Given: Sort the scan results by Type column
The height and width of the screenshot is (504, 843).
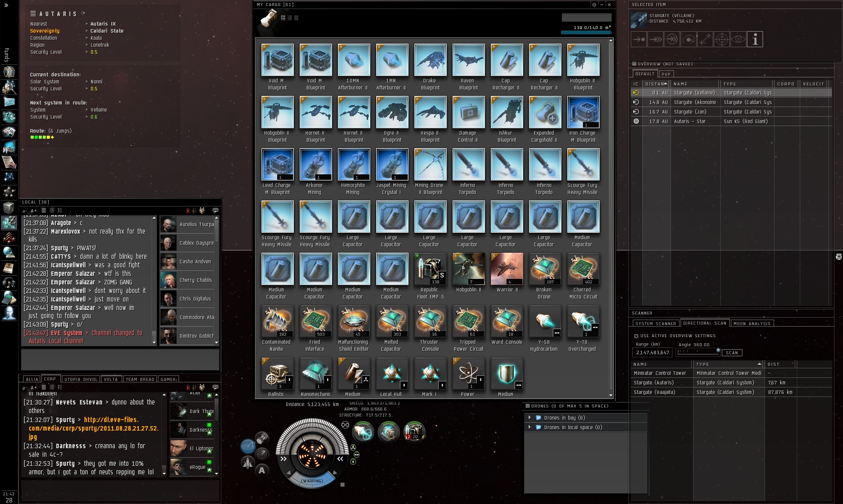Looking at the screenshot, I should tap(729, 364).
